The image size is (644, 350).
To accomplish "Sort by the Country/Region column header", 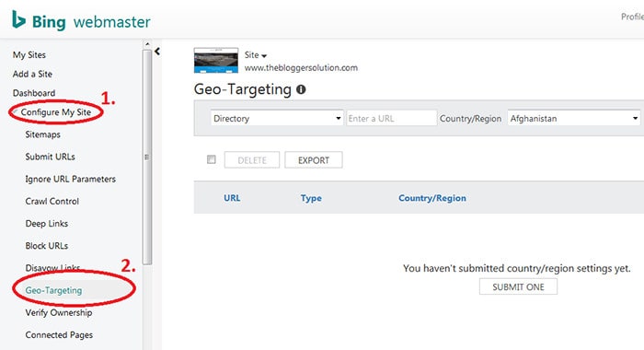I will click(432, 198).
